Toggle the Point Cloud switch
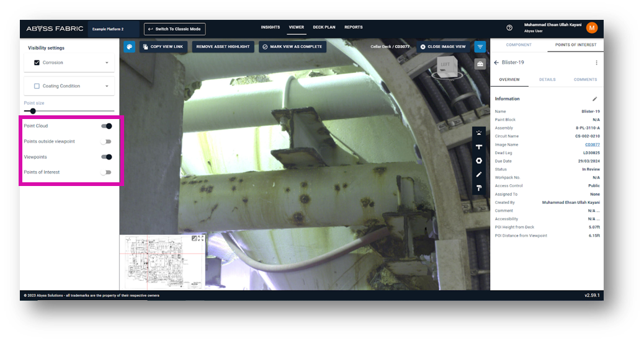 107,126
